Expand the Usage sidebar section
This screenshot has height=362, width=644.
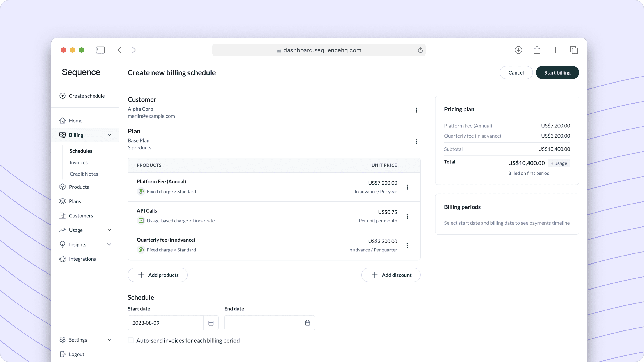pyautogui.click(x=109, y=230)
